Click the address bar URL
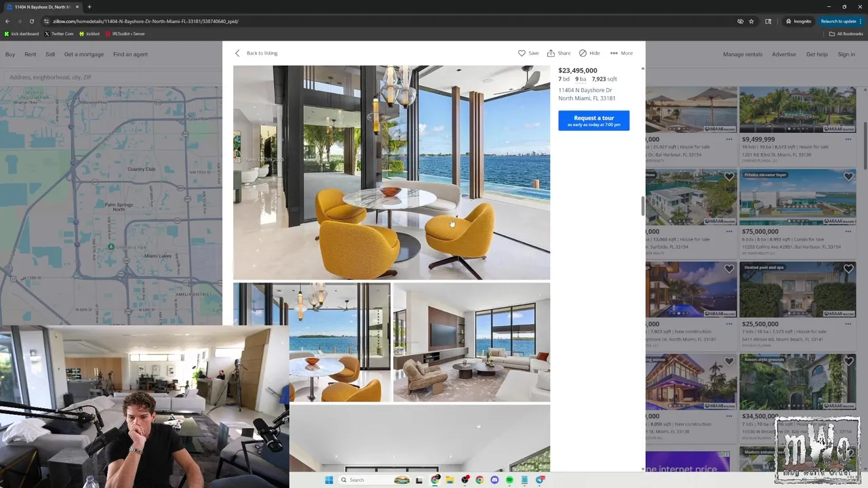The height and width of the screenshot is (488, 868). click(x=146, y=21)
